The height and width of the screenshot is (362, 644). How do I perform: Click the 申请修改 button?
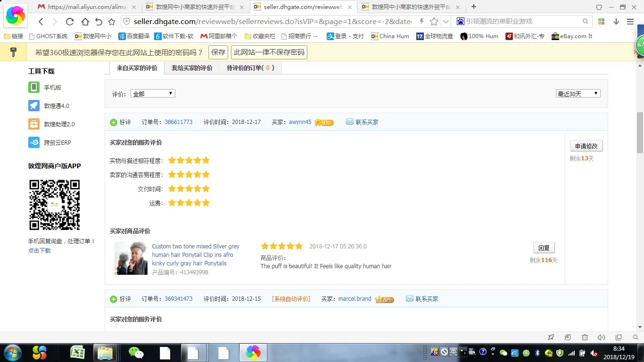coord(586,146)
